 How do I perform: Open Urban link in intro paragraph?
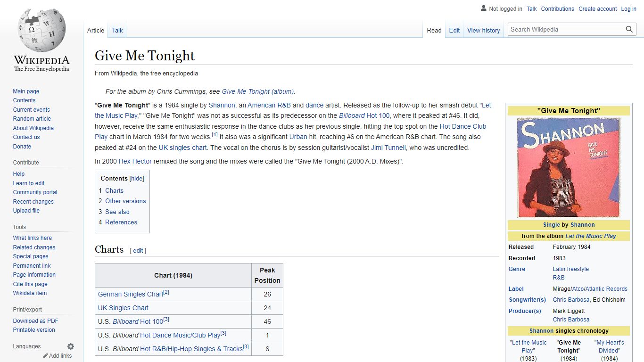(x=298, y=137)
